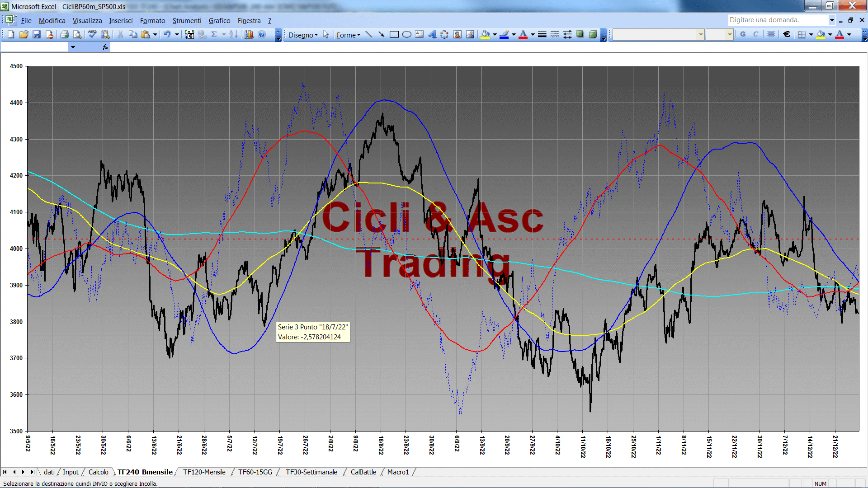Click the 'Digitare una domanda' help search box
The width and height of the screenshot is (868, 488).
click(x=778, y=20)
